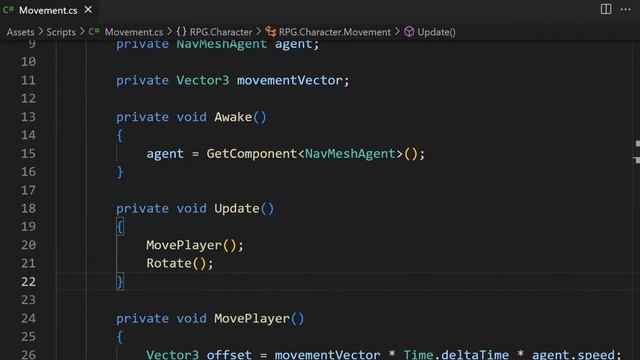Click 'agent' variable on line 15

(x=165, y=154)
